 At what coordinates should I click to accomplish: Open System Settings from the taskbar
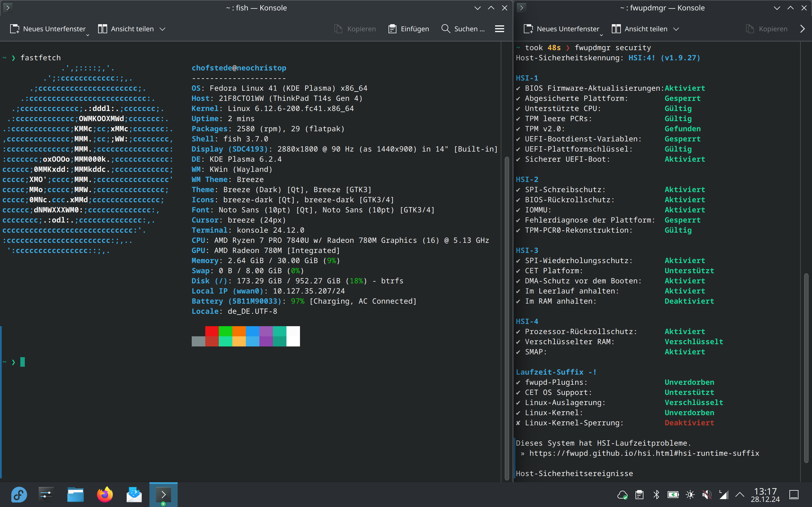[46, 495]
